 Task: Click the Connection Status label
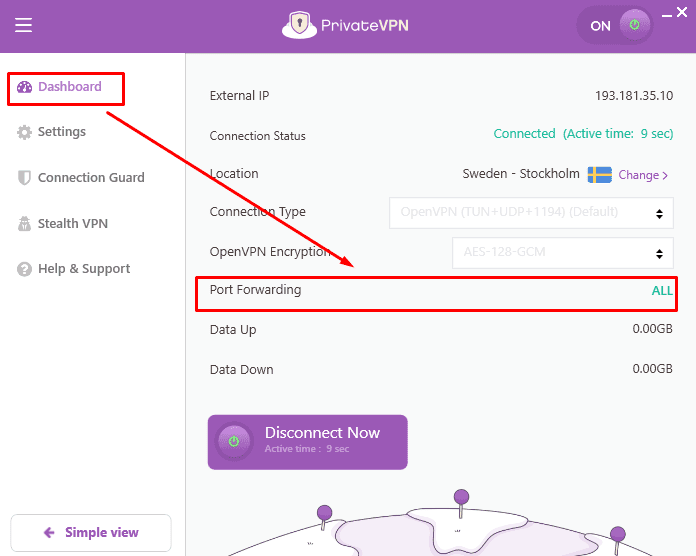click(x=257, y=136)
